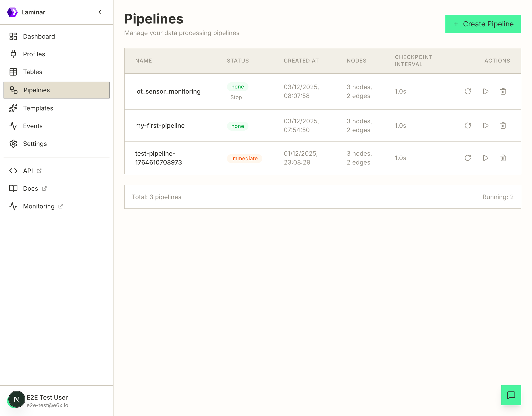Click the Create Pipeline button
This screenshot has width=532, height=416.
click(x=483, y=24)
